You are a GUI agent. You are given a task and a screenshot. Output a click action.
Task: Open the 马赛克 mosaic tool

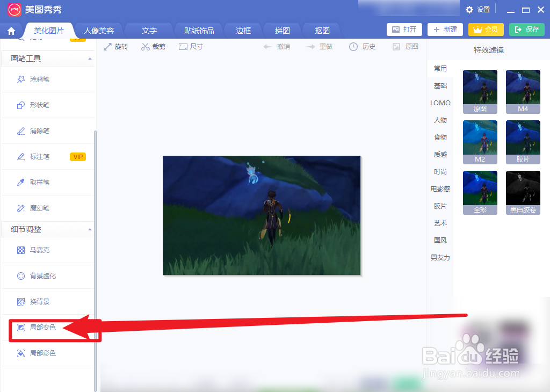coord(48,250)
